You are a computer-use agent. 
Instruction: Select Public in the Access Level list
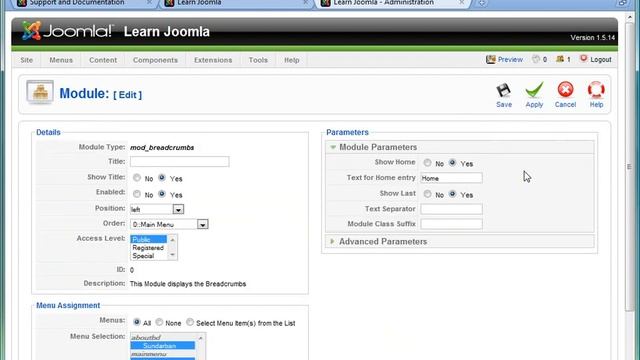[149, 239]
